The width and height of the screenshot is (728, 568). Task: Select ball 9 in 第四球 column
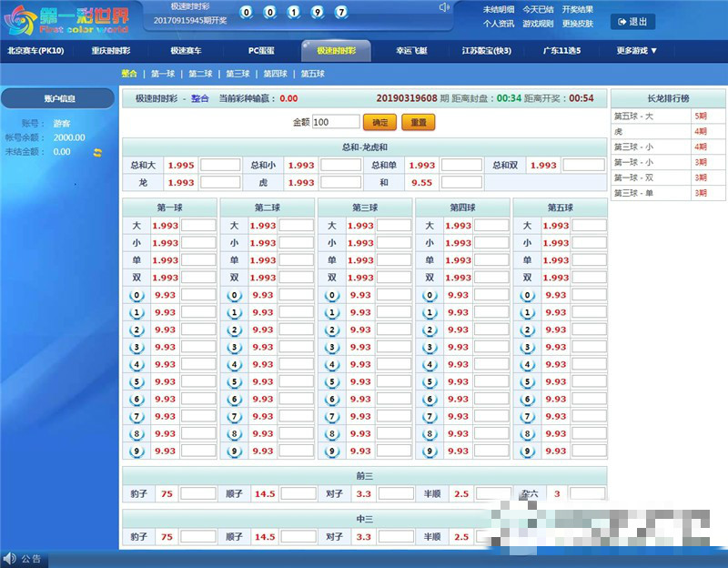point(430,451)
